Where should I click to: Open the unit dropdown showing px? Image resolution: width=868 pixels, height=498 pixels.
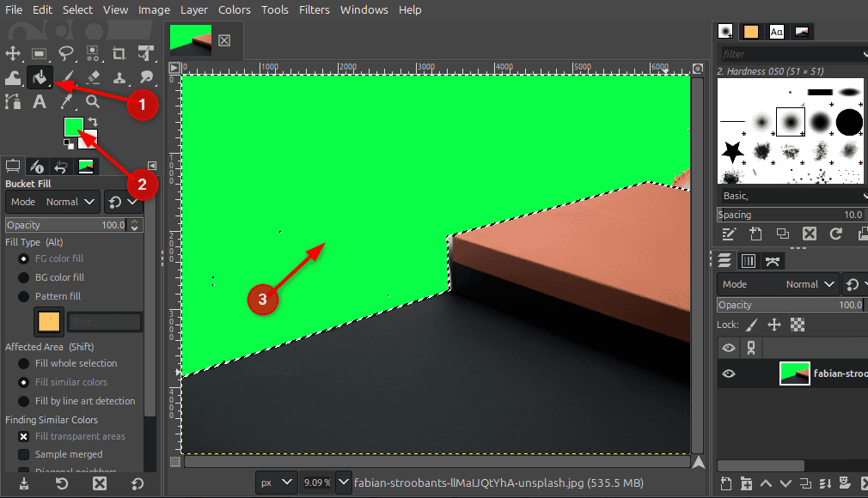(275, 483)
